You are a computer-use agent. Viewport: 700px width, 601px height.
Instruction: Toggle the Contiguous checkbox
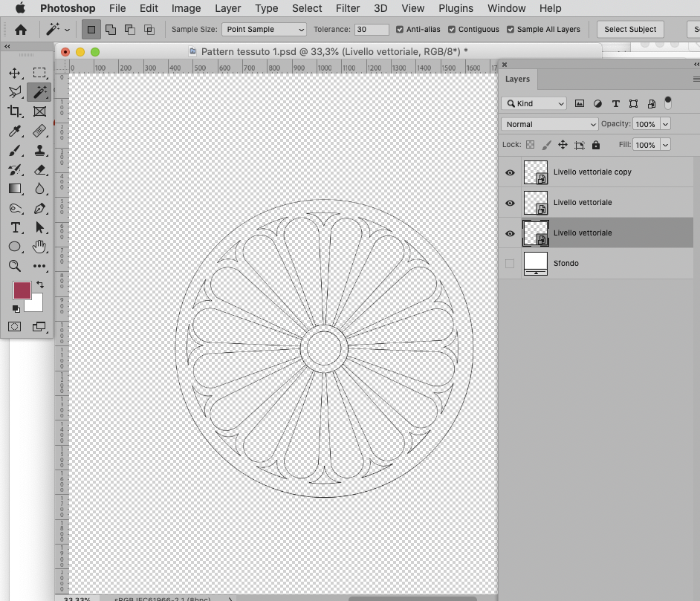click(x=452, y=30)
